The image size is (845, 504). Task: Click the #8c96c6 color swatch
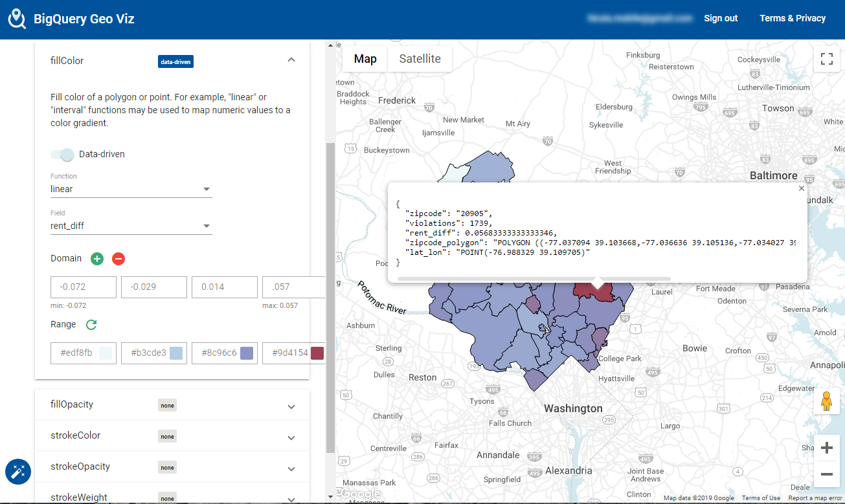(247, 353)
